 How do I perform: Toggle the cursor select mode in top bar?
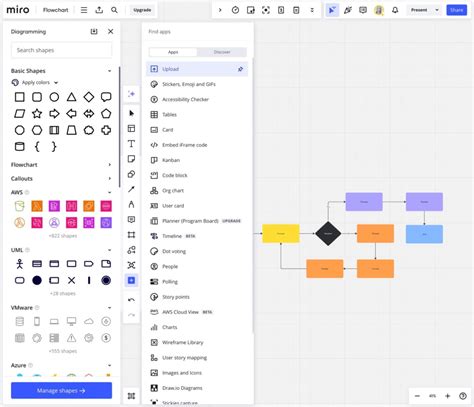[332, 10]
